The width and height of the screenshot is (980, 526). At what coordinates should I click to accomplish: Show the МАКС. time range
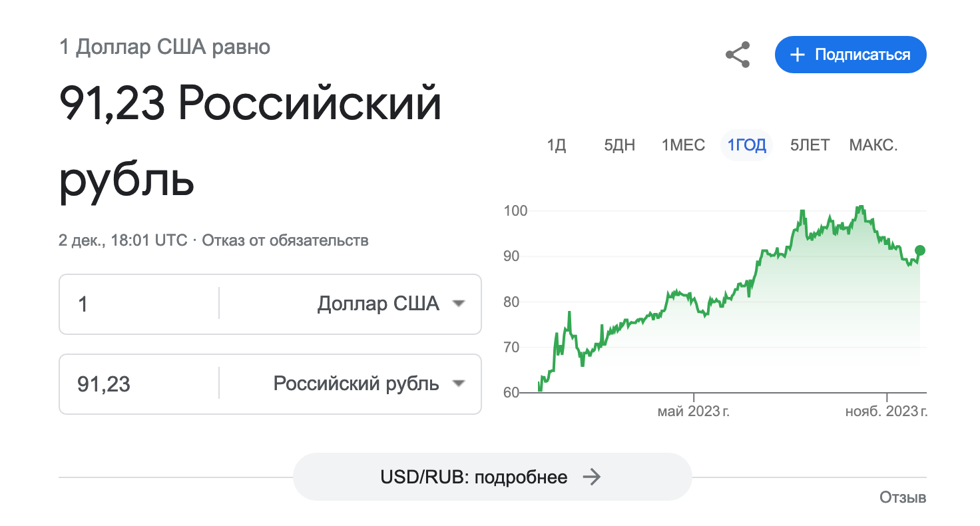coord(873,145)
